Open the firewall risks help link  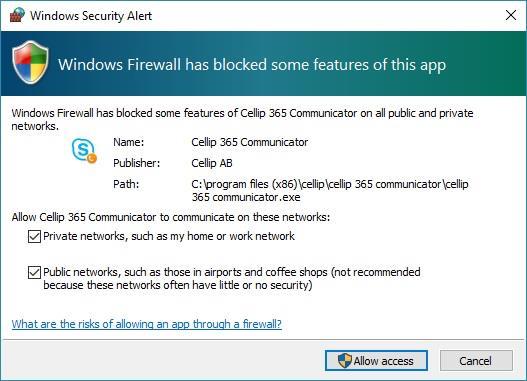pyautogui.click(x=147, y=324)
